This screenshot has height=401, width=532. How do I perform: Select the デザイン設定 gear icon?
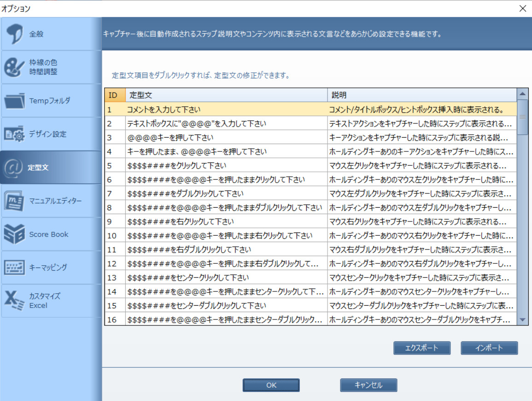point(15,134)
